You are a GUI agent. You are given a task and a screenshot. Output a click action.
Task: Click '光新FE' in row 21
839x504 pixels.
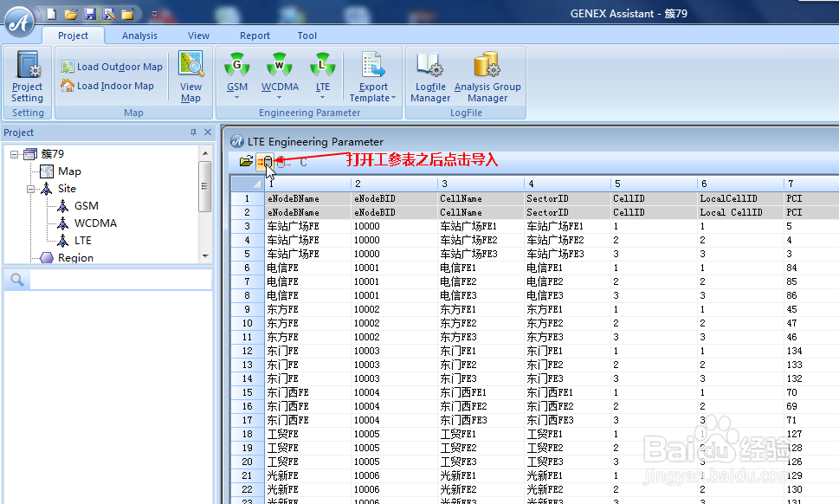(x=307, y=475)
